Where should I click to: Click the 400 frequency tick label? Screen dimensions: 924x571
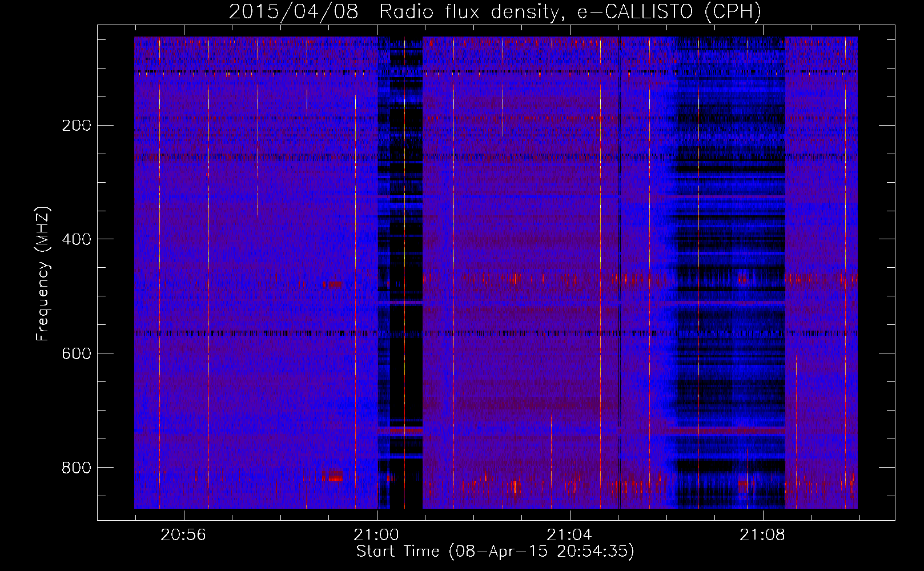(x=77, y=239)
